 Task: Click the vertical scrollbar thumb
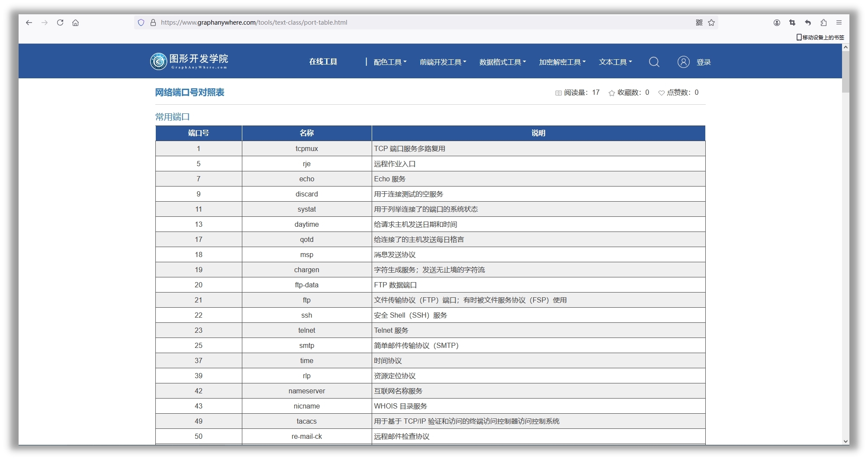(845, 72)
